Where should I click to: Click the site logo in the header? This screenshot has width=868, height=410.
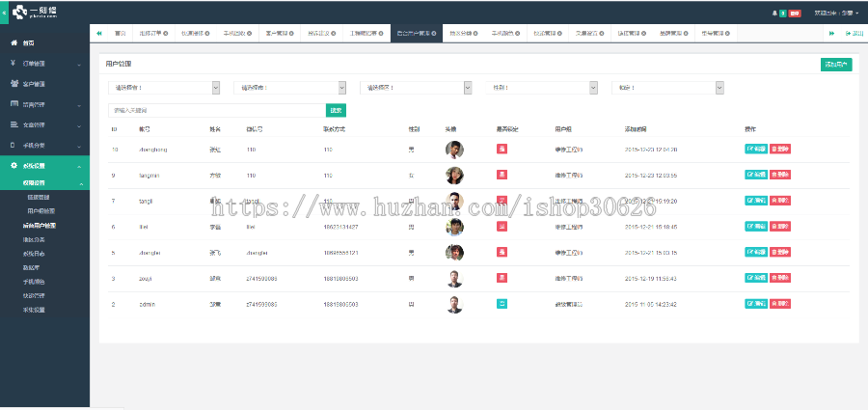point(35,12)
